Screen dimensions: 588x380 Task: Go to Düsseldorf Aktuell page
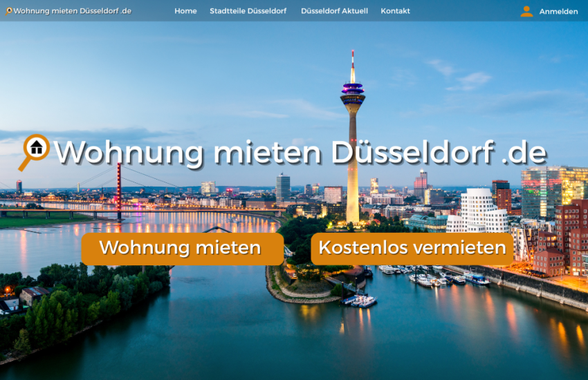[334, 11]
